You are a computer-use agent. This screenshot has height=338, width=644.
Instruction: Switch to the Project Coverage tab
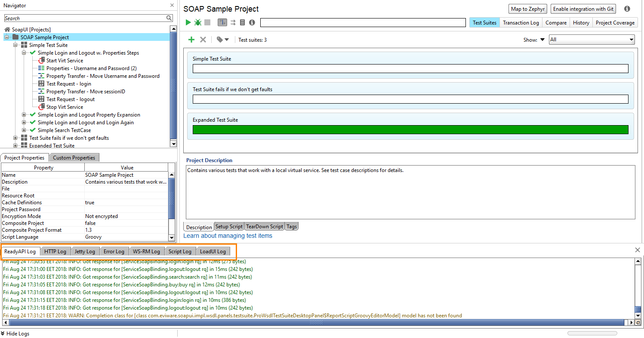click(x=615, y=22)
